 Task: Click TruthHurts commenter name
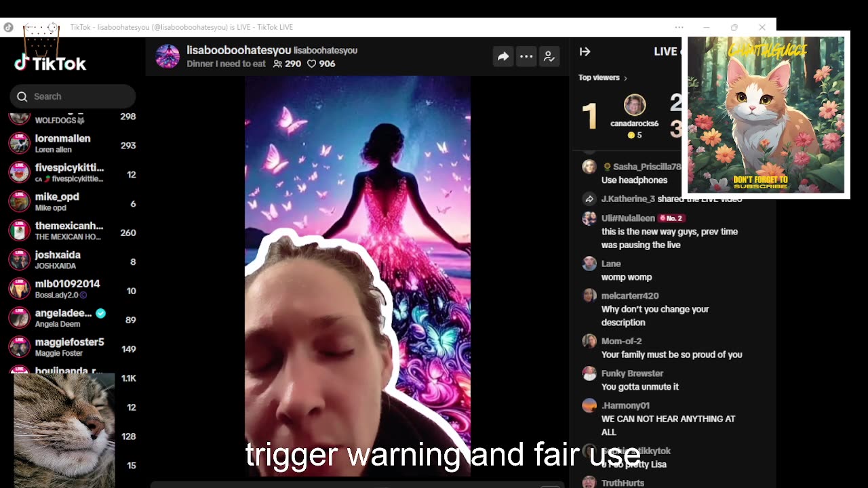(623, 483)
